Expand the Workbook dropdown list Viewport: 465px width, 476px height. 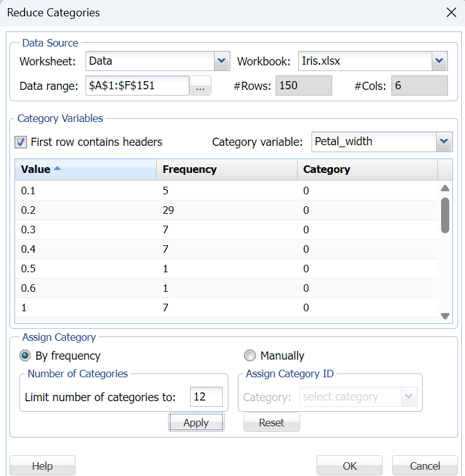click(x=439, y=62)
